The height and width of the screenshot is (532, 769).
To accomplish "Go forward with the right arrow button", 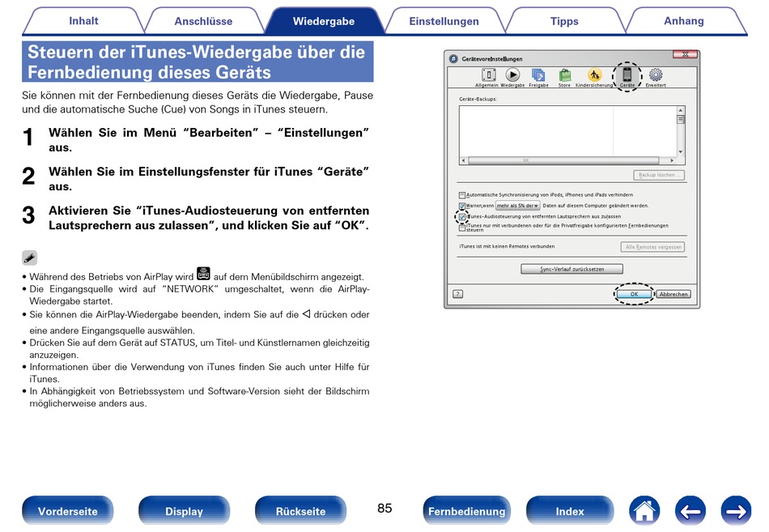I will click(736, 511).
